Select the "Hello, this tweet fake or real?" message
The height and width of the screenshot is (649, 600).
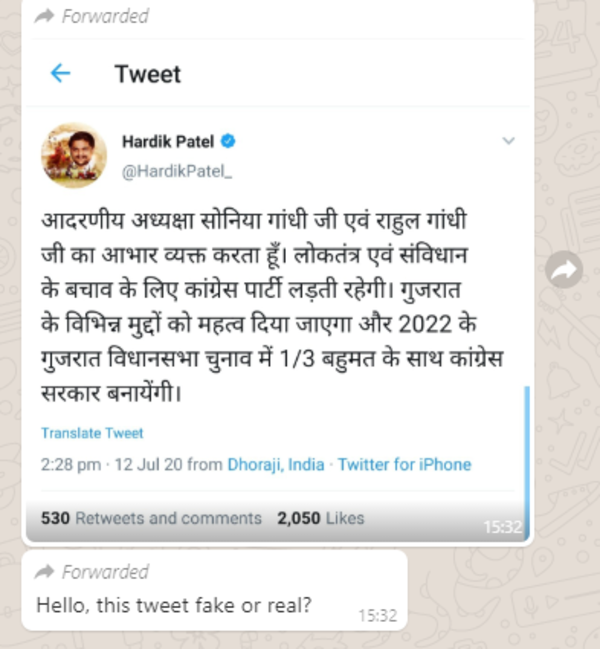pyautogui.click(x=173, y=606)
